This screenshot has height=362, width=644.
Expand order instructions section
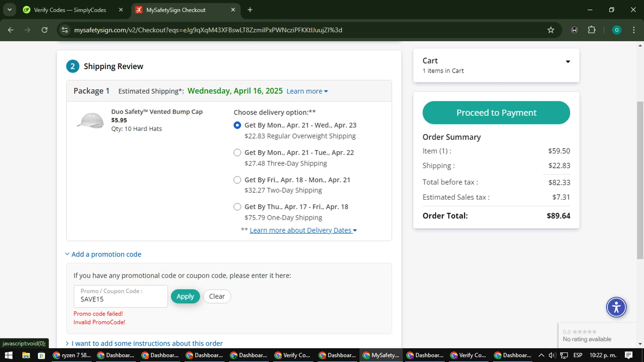144,344
